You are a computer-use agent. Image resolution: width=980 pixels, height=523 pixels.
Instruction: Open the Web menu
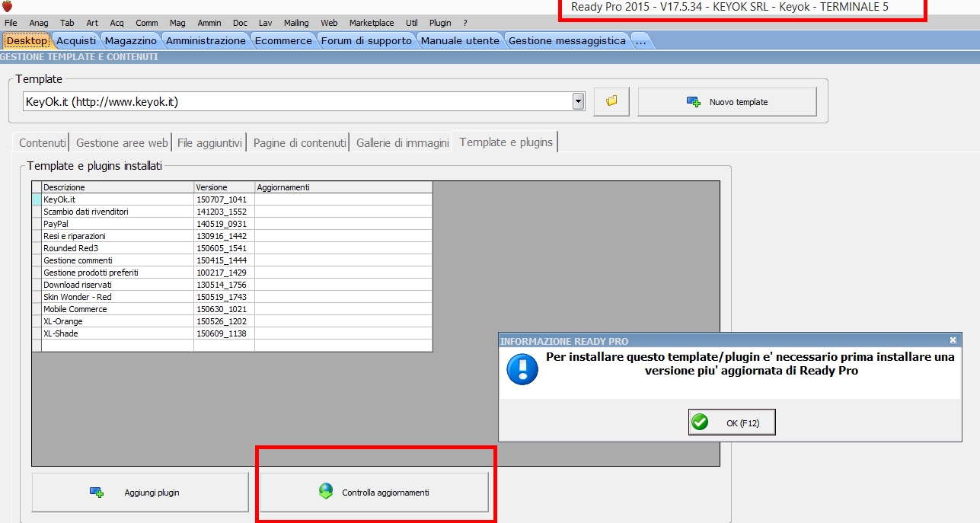pos(329,23)
